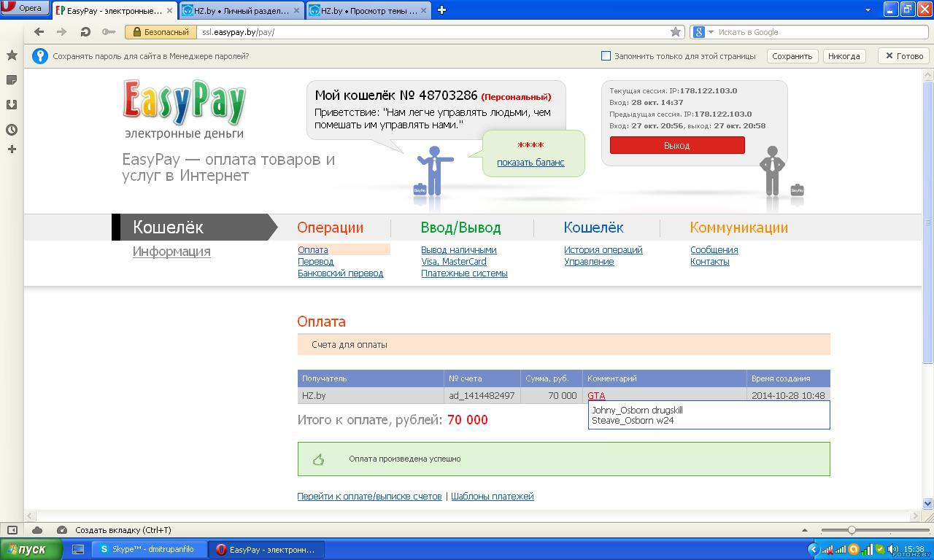Open the Информация link
This screenshot has height=560, width=934.
pyautogui.click(x=171, y=252)
